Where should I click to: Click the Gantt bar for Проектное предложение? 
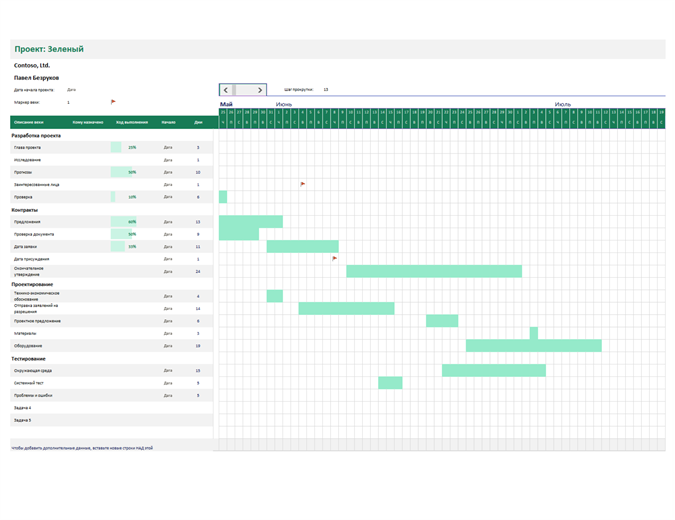click(442, 321)
